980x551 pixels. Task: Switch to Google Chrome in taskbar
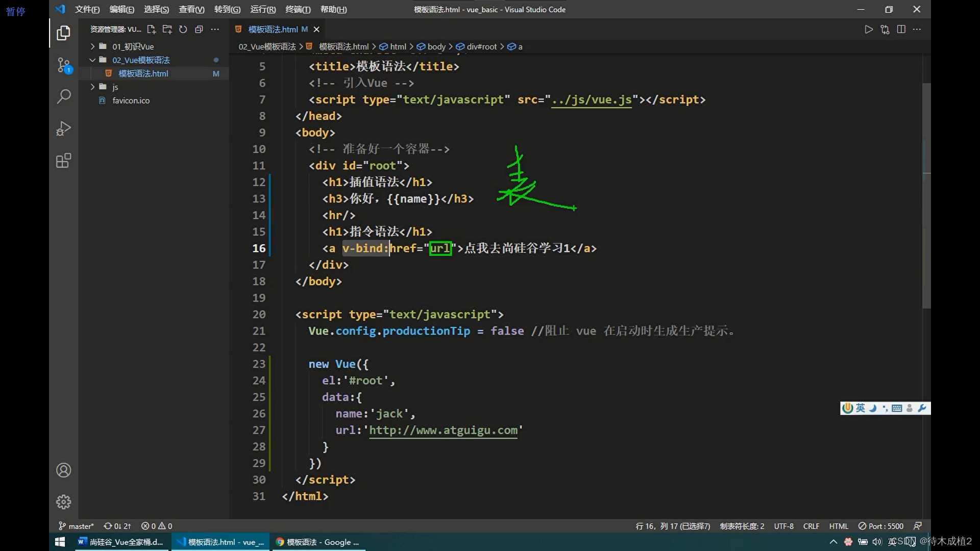click(x=318, y=542)
